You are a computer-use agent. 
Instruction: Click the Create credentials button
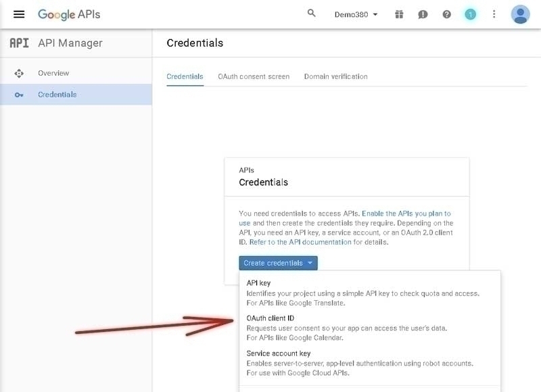coord(278,263)
